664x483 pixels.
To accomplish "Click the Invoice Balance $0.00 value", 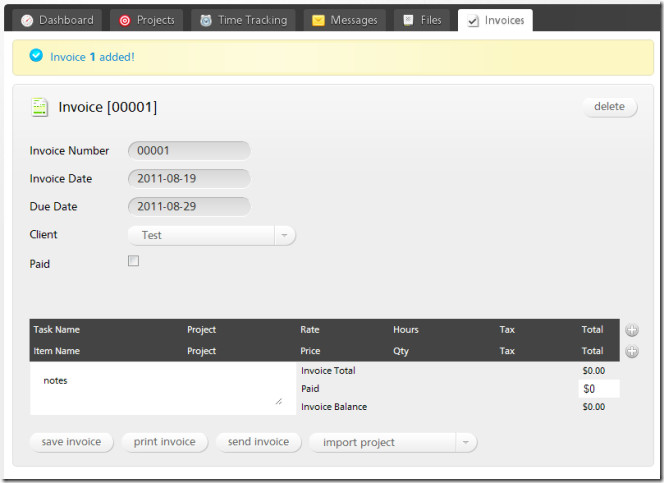I will point(594,407).
